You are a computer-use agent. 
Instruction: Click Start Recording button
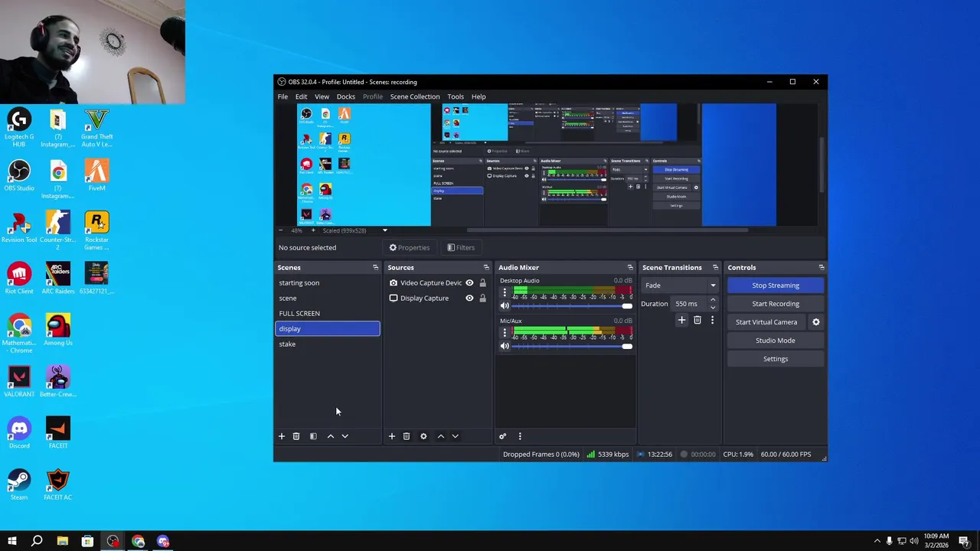[x=776, y=304]
